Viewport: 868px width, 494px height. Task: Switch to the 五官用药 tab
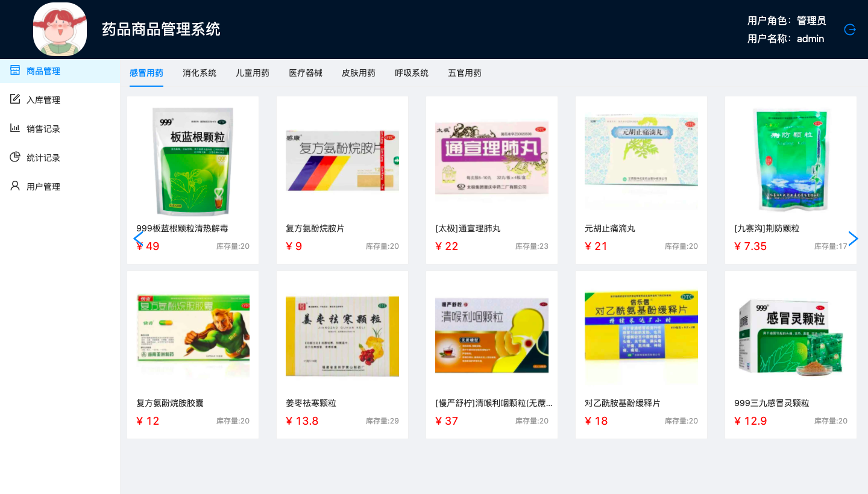coord(465,73)
